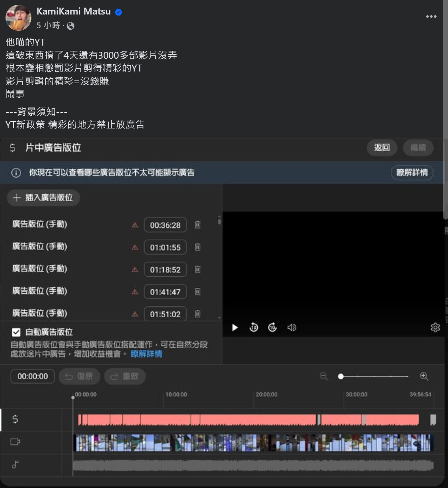Click the warning icon for 00:36:28 slot

pyautogui.click(x=135, y=225)
